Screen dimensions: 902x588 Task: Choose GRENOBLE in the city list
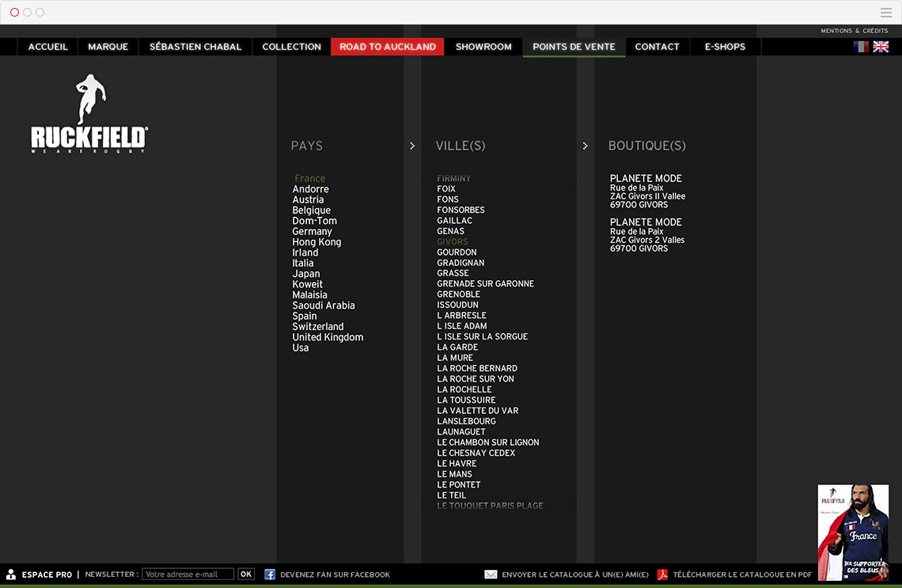pyautogui.click(x=458, y=294)
